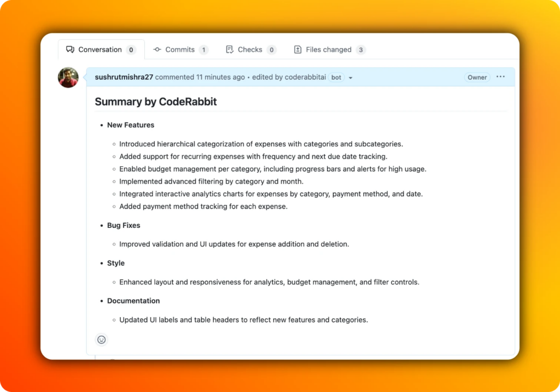Switch to the Files changed tab
The image size is (560, 392).
(329, 49)
